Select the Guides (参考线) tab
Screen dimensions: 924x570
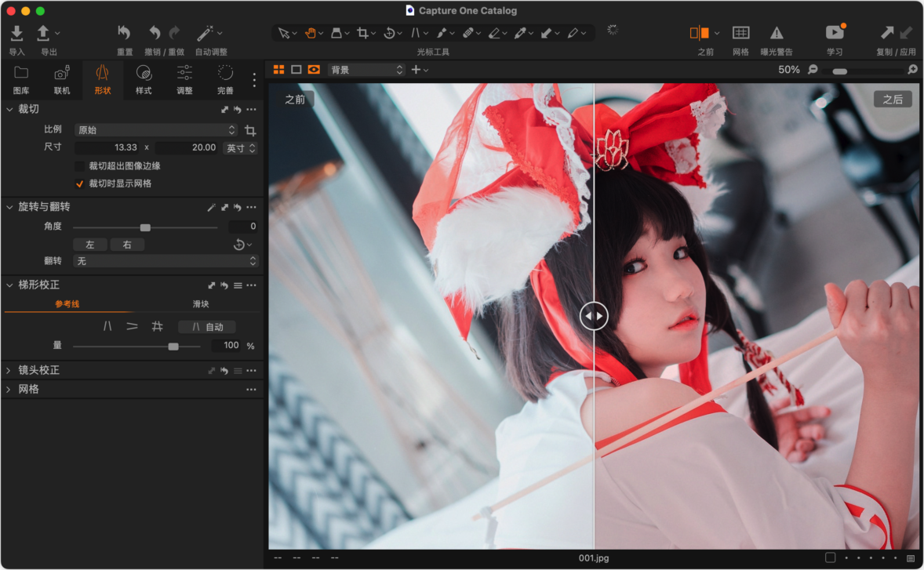[67, 304]
